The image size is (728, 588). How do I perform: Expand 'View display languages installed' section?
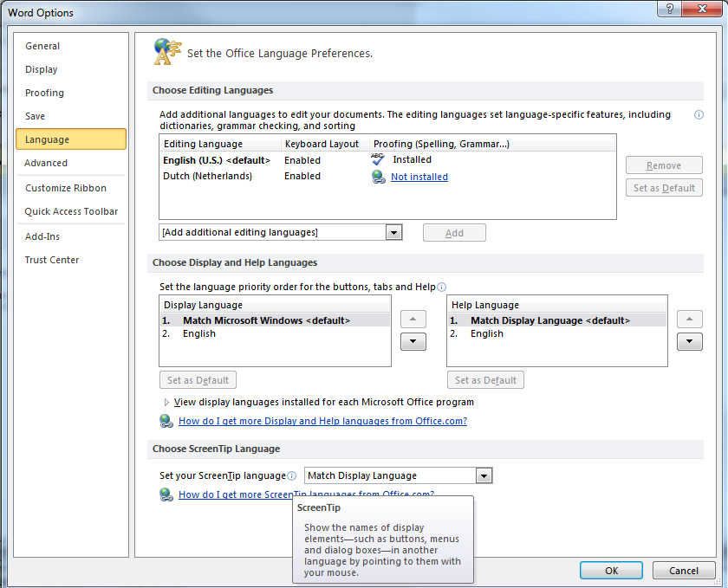pyautogui.click(x=166, y=403)
